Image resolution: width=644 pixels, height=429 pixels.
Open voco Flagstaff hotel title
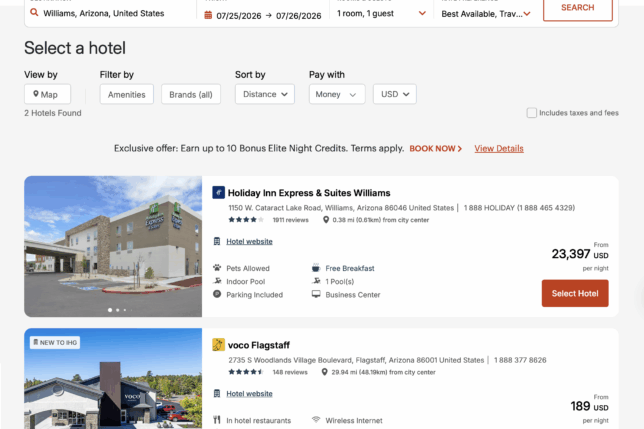pos(259,345)
